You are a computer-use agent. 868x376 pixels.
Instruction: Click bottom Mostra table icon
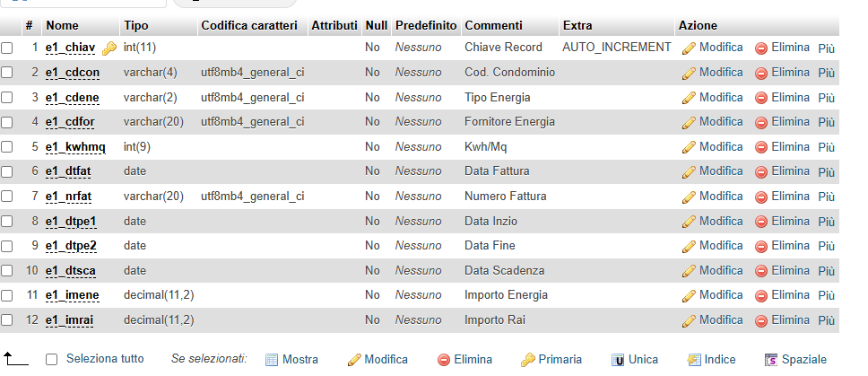(x=271, y=360)
